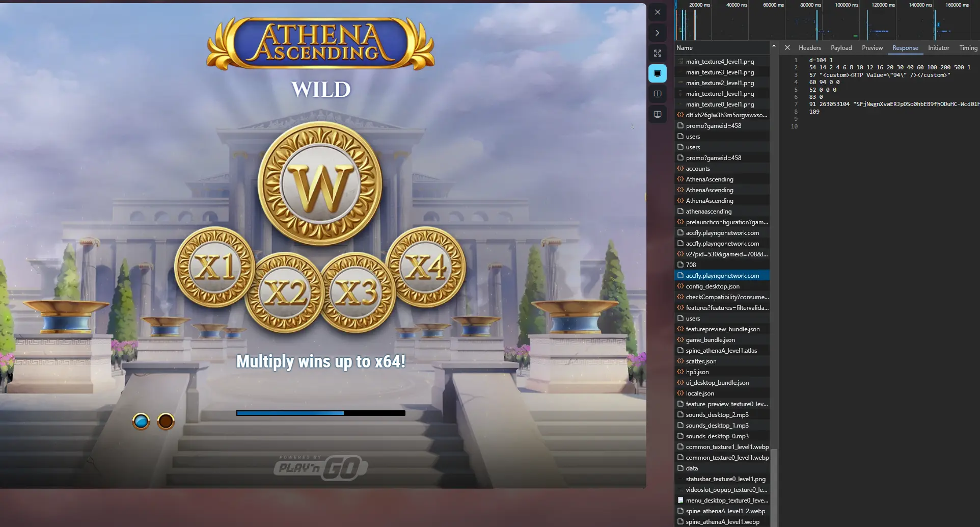Viewport: 980px width, 527px height.
Task: Select the selected accfly.playngonetwork.com row
Action: click(722, 275)
